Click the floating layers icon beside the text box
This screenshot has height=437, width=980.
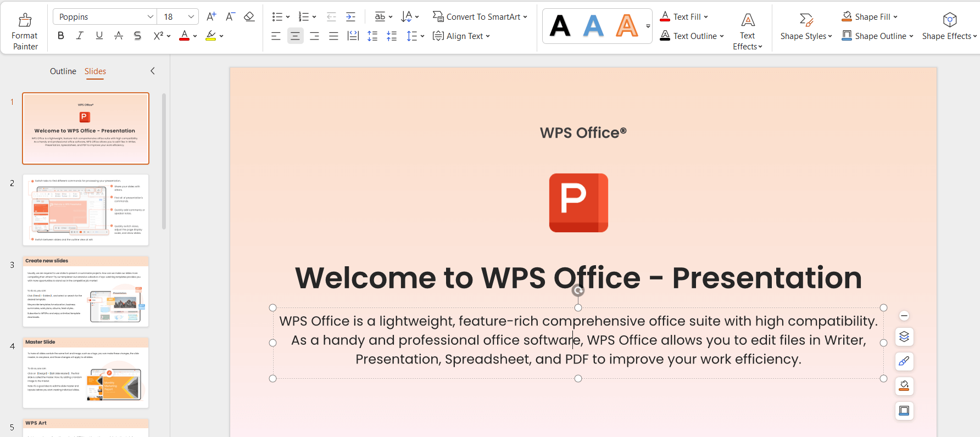click(904, 337)
